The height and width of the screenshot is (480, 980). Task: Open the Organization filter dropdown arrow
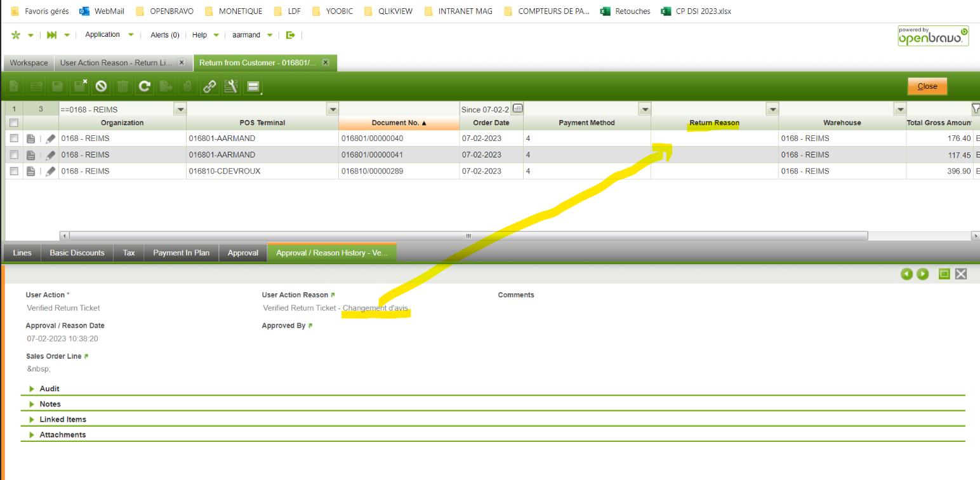[180, 109]
